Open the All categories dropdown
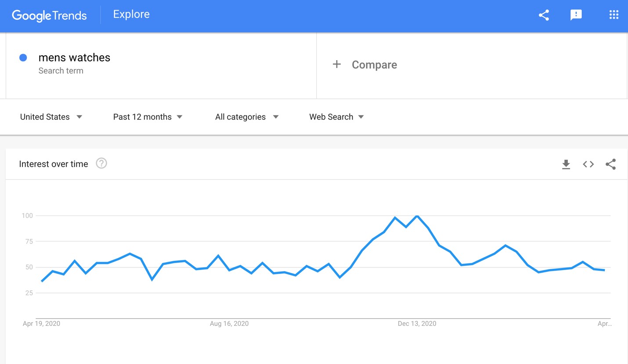Image resolution: width=628 pixels, height=364 pixels. click(x=246, y=117)
